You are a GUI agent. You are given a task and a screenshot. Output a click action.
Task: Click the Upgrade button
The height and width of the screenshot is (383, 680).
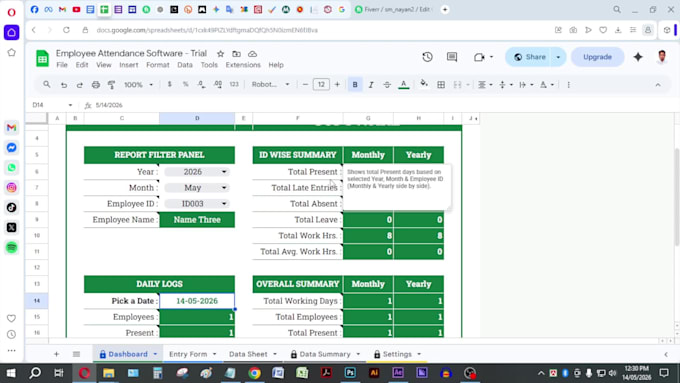(x=598, y=57)
